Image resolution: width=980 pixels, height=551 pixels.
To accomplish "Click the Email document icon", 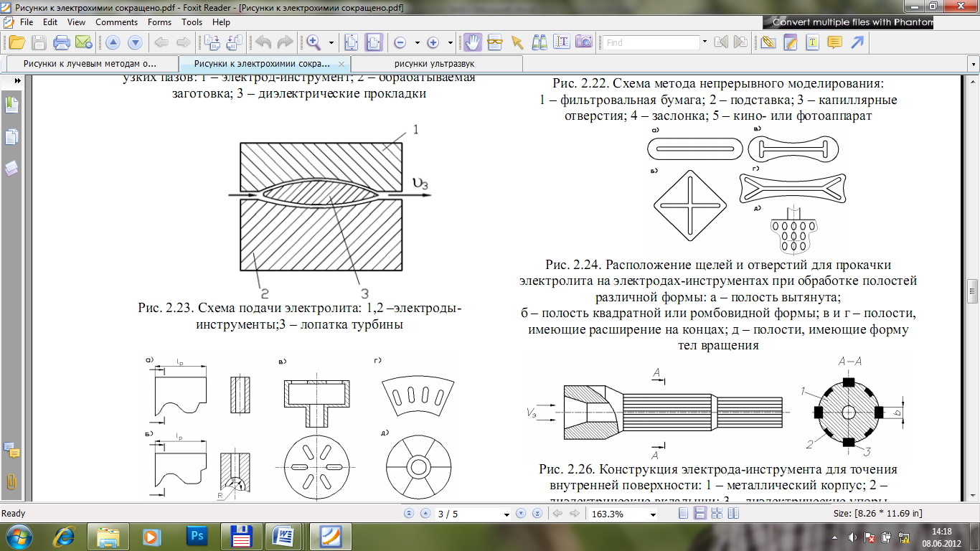I will pyautogui.click(x=83, y=42).
